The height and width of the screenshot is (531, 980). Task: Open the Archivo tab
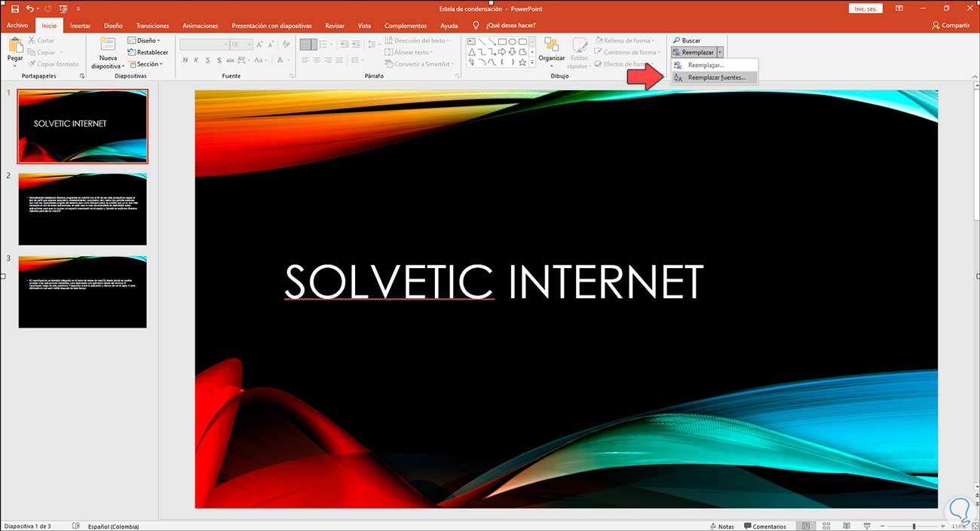(x=17, y=26)
